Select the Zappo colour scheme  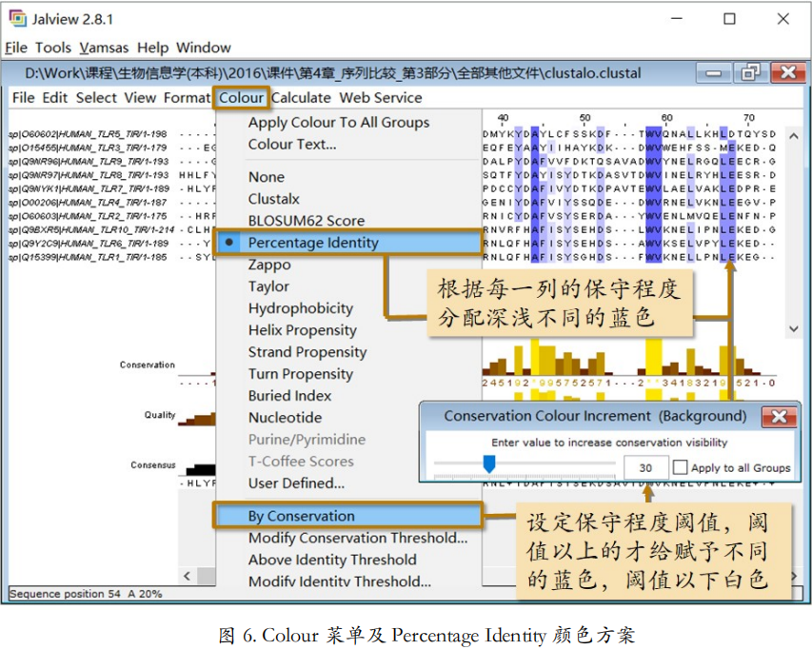tap(269, 265)
